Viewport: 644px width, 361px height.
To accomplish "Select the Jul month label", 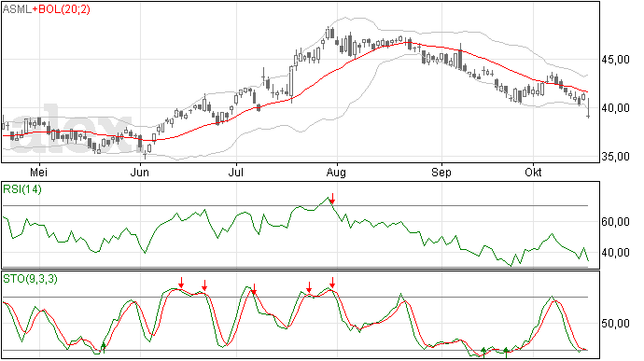I will click(236, 172).
